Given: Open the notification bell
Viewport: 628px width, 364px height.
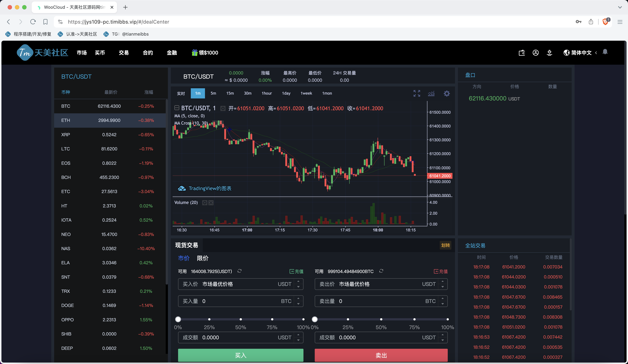Looking at the screenshot, I should 605,52.
